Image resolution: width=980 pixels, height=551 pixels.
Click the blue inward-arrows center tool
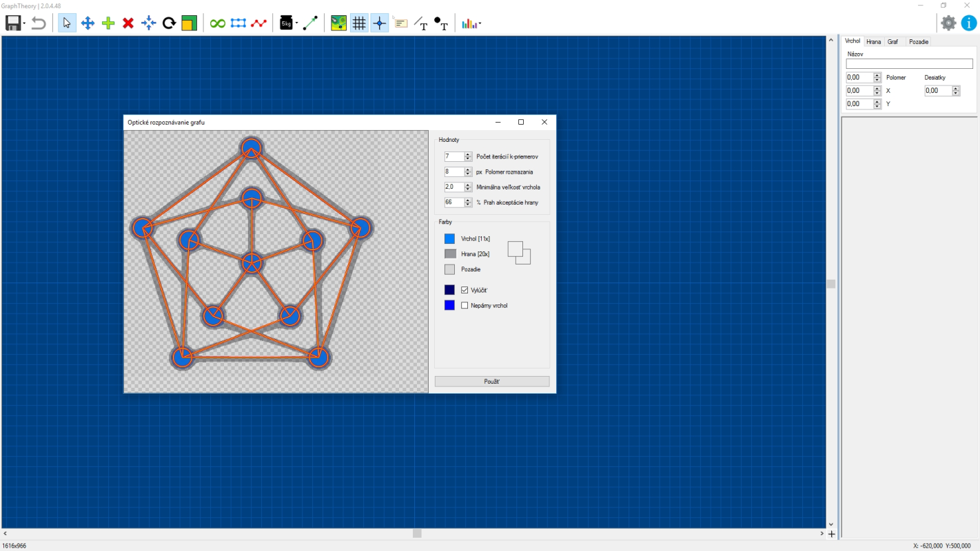149,23
